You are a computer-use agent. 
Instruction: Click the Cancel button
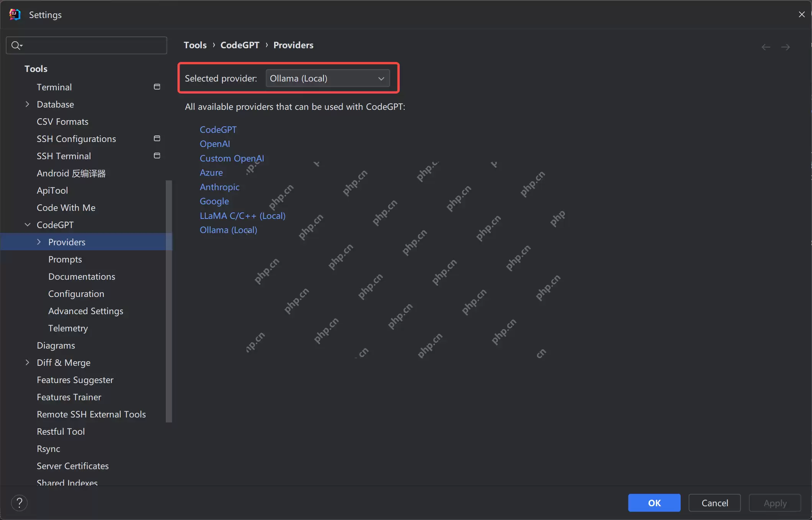pyautogui.click(x=714, y=503)
